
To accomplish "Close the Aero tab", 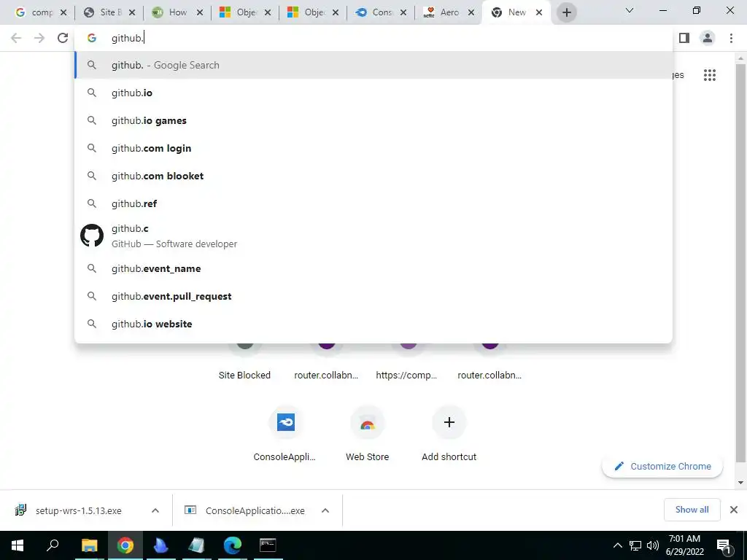I will 471,12.
